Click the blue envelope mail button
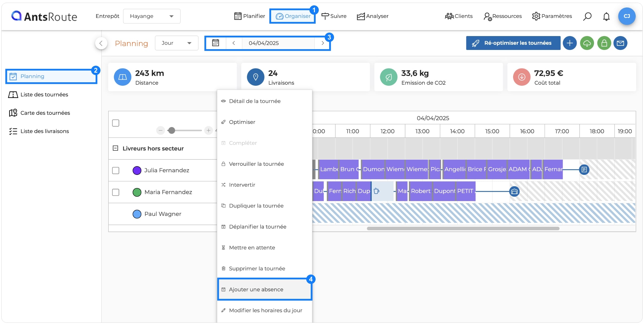The image size is (644, 325). coord(620,43)
